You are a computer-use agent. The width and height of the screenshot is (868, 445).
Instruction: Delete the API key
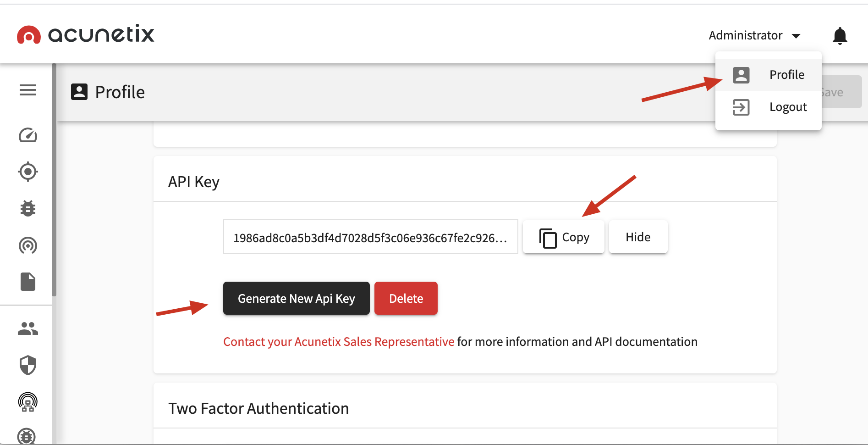[x=406, y=298]
